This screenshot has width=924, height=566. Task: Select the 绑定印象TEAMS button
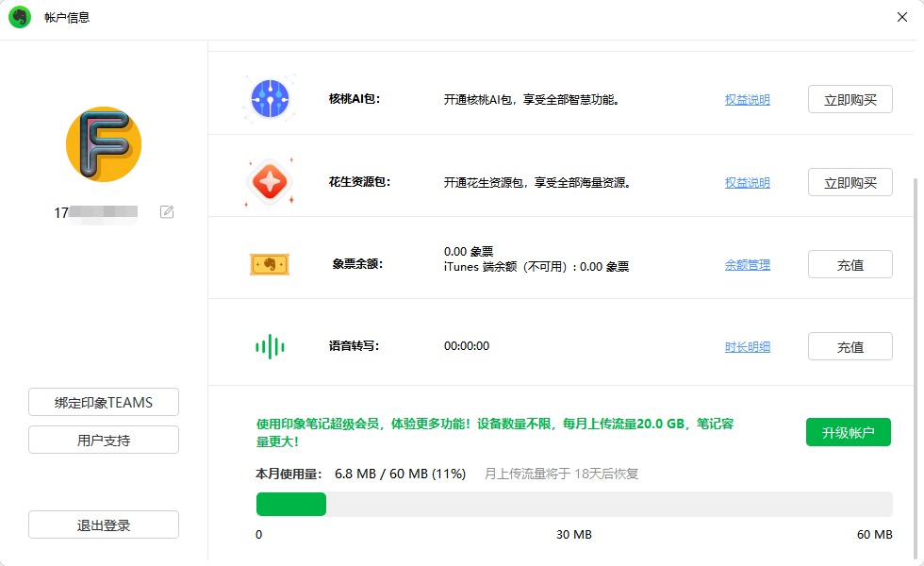pos(104,402)
